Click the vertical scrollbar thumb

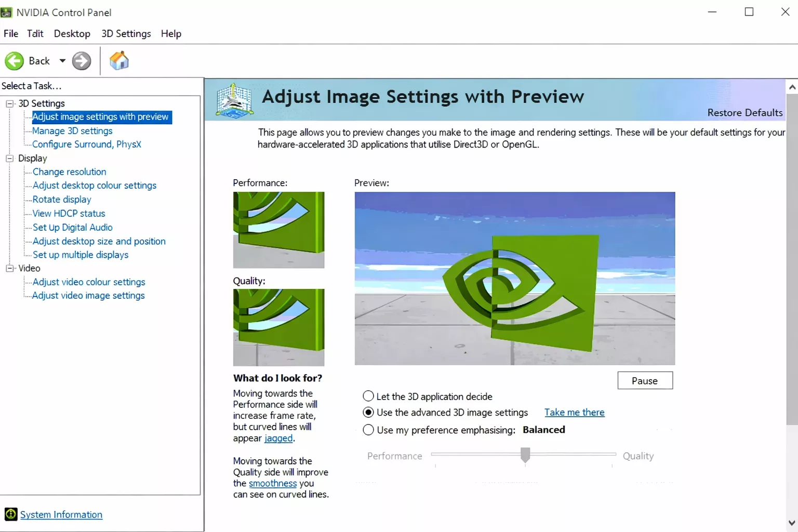click(x=792, y=260)
